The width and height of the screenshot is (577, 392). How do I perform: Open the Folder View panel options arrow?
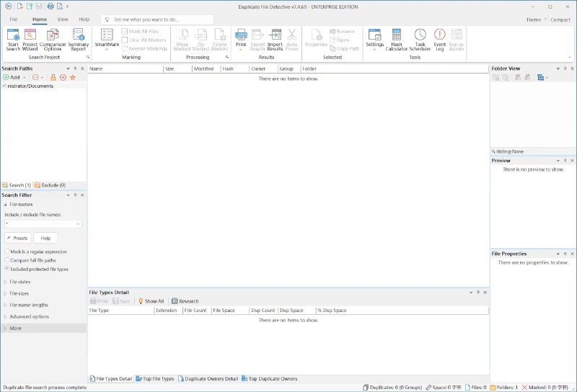coord(558,68)
